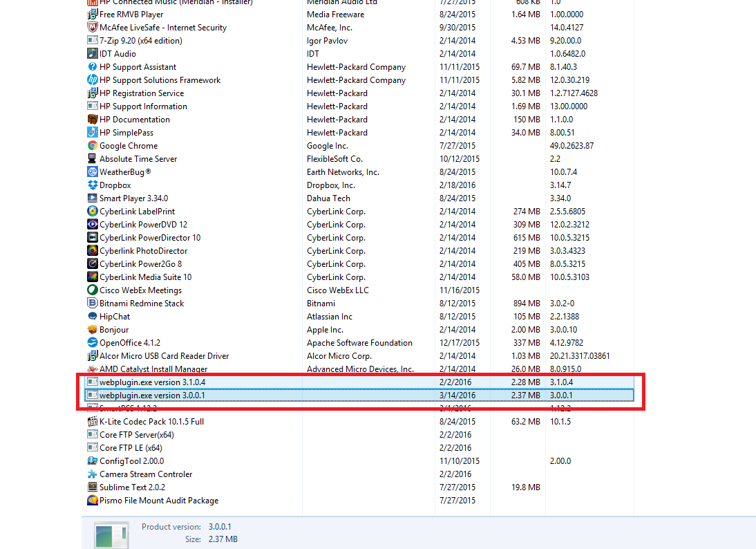Image resolution: width=756 pixels, height=549 pixels.
Task: Click the Pismo File Mount Audit Package icon
Action: click(92, 501)
